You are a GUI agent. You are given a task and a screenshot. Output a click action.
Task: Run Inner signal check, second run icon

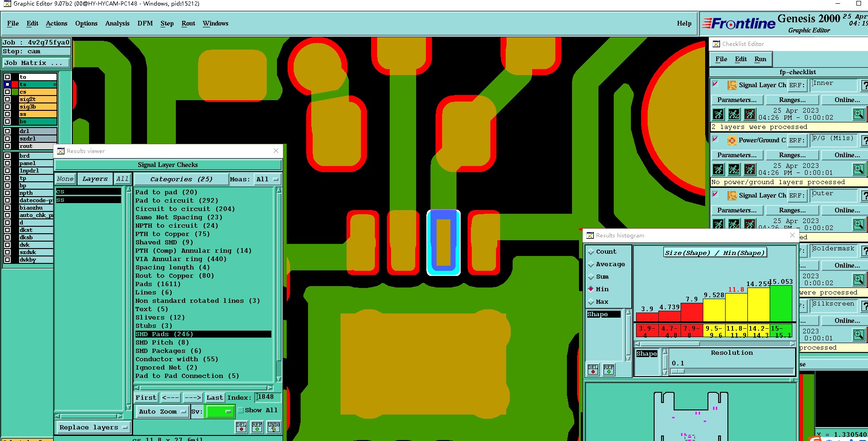pyautogui.click(x=734, y=114)
